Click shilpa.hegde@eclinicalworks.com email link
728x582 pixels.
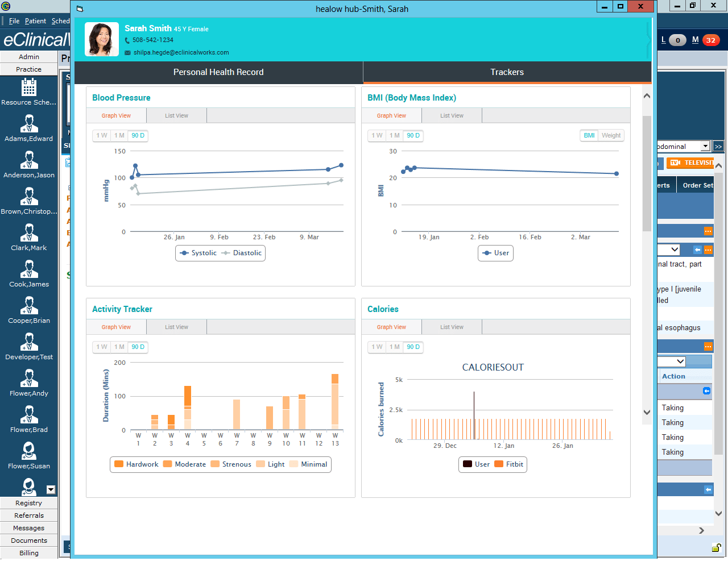[x=181, y=53]
